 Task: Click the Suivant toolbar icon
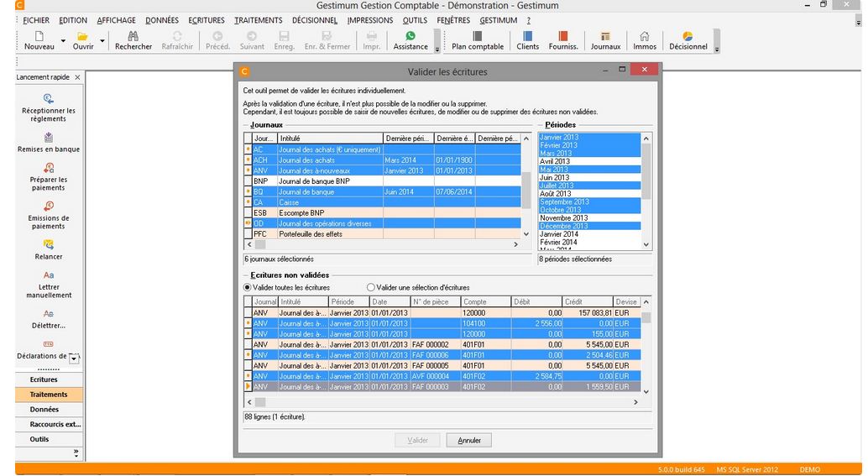point(251,36)
